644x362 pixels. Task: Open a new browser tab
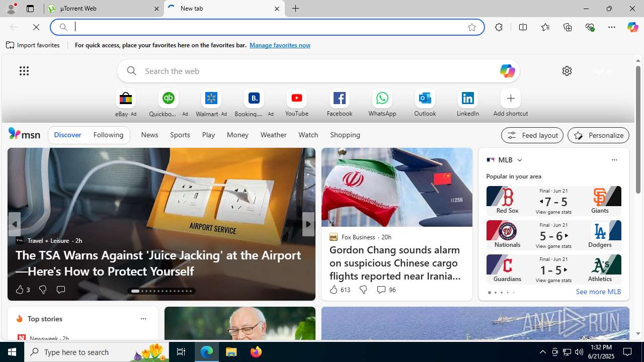296,9
